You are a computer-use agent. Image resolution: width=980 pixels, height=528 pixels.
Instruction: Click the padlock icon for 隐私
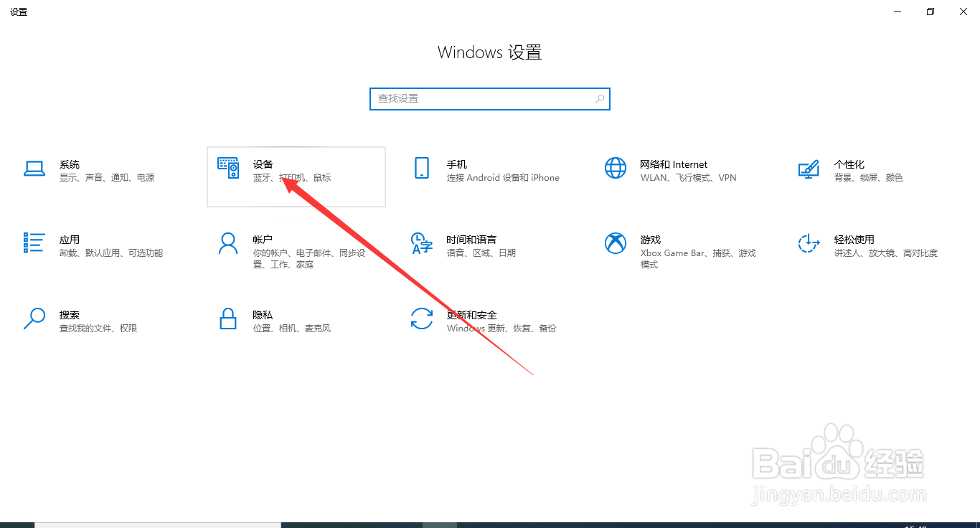228,319
